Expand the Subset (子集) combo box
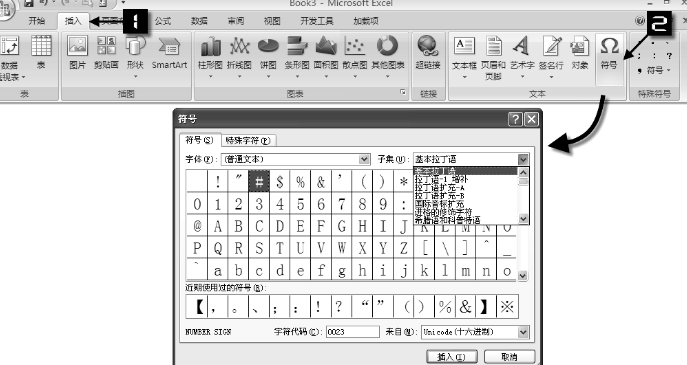The image size is (687, 365). coord(524,159)
